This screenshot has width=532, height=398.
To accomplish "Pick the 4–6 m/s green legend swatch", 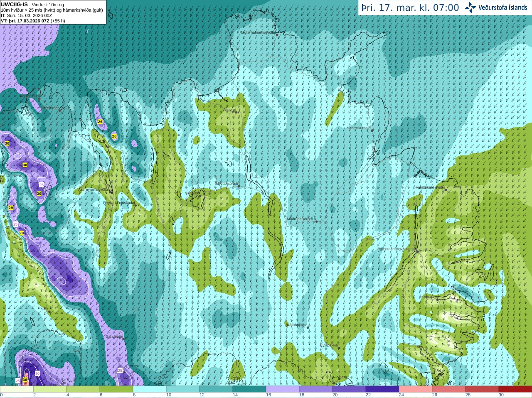I will pyautogui.click(x=83, y=389).
